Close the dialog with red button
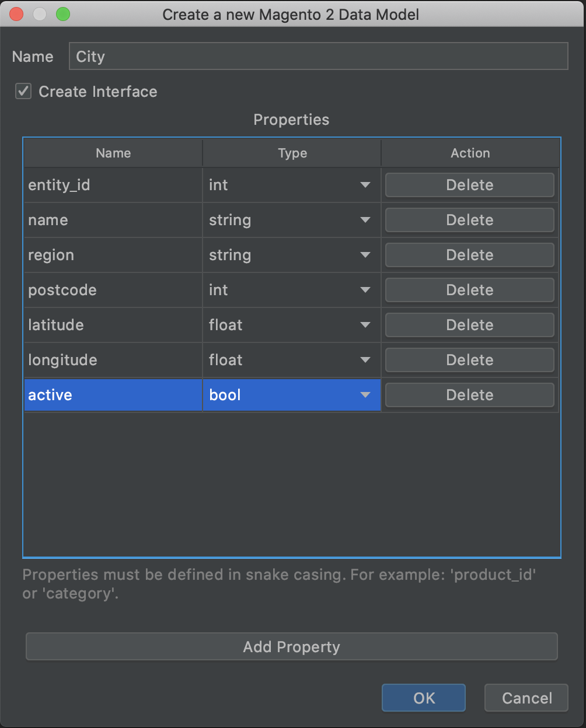This screenshot has height=728, width=586. (x=16, y=14)
